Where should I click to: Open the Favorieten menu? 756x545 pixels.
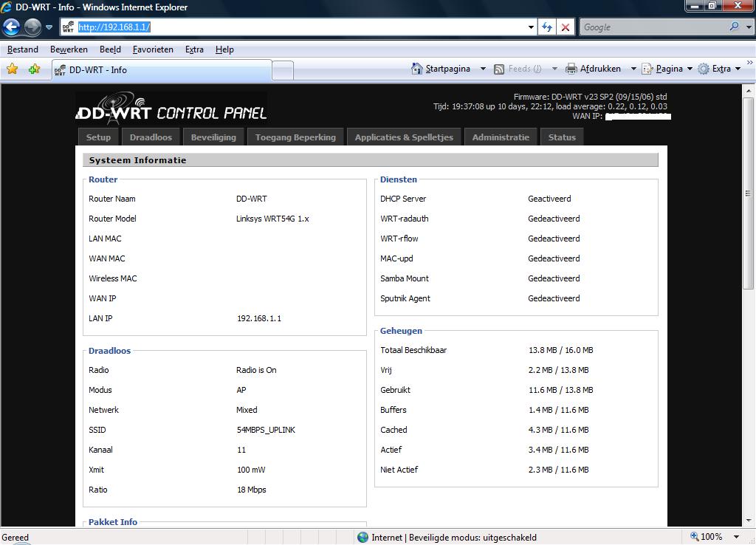(x=153, y=49)
